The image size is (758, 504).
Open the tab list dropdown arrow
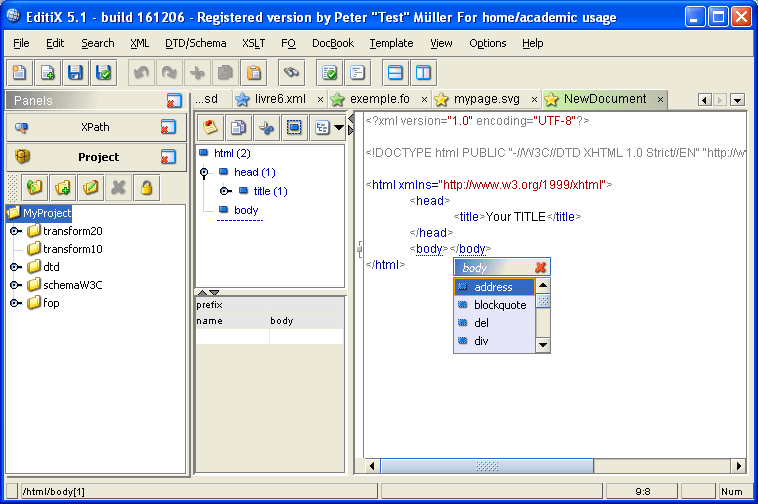click(x=738, y=100)
